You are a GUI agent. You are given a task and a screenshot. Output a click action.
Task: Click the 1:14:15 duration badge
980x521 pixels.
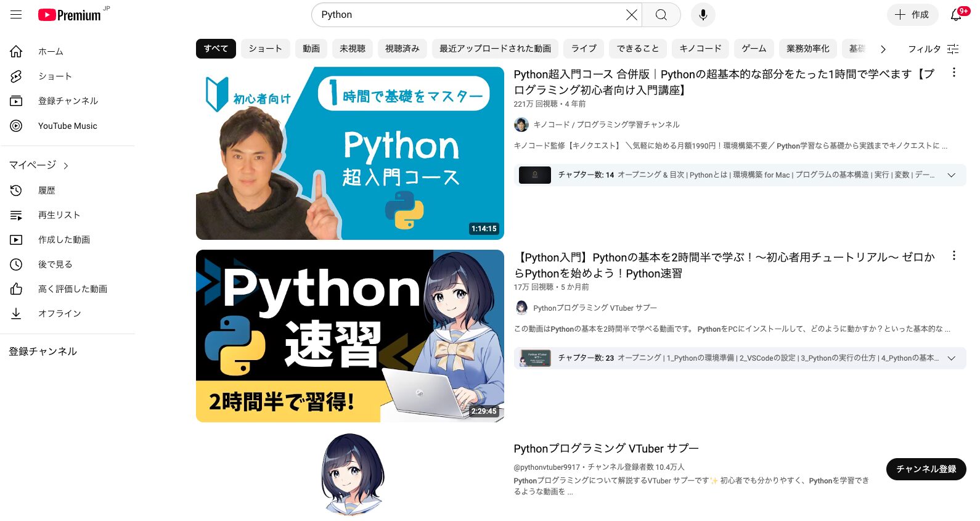(484, 229)
